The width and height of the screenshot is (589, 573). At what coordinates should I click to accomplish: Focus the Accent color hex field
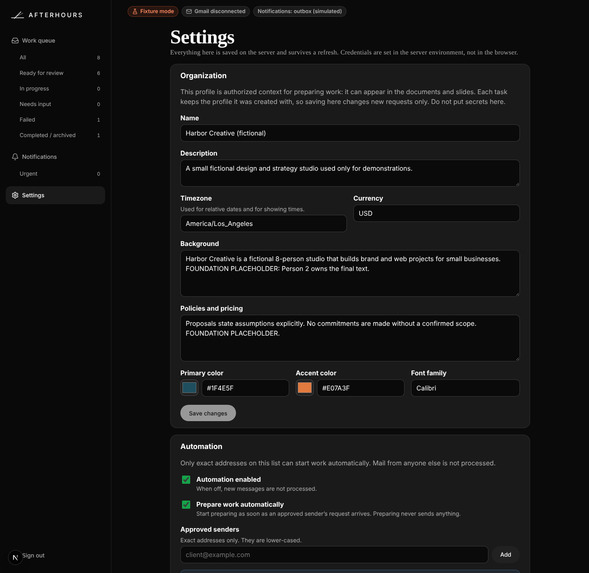point(361,388)
